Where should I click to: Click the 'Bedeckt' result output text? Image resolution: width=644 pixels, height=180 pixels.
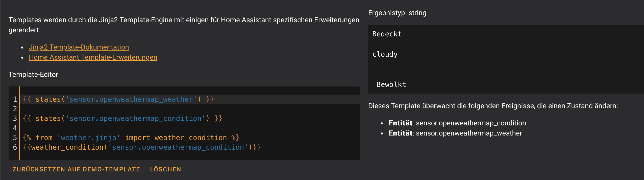[x=387, y=34]
